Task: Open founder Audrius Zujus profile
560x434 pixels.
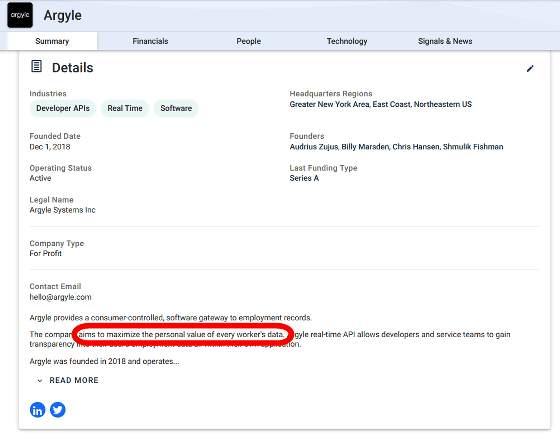Action: click(314, 147)
